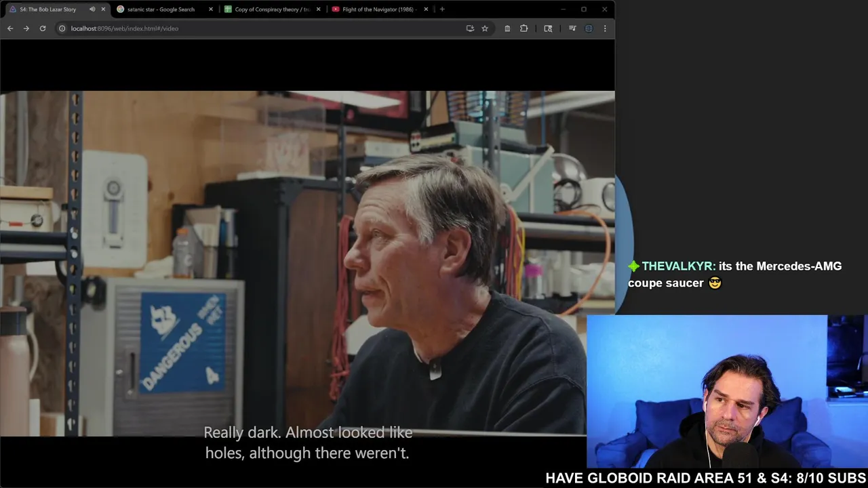The height and width of the screenshot is (488, 868).
Task: Click the THEVALKYR username in chat
Action: (x=678, y=266)
